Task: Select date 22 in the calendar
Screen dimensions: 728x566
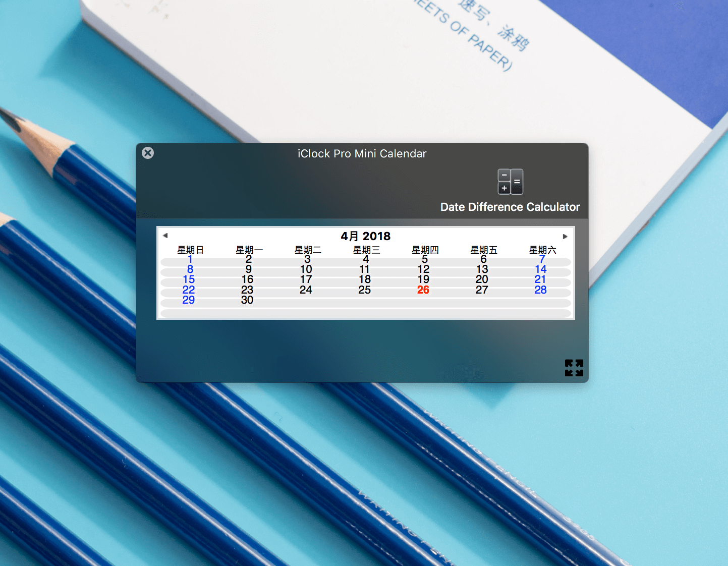Action: coord(189,290)
